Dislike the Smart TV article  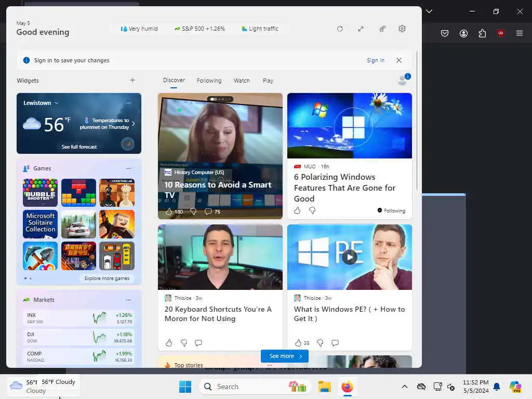point(193,212)
